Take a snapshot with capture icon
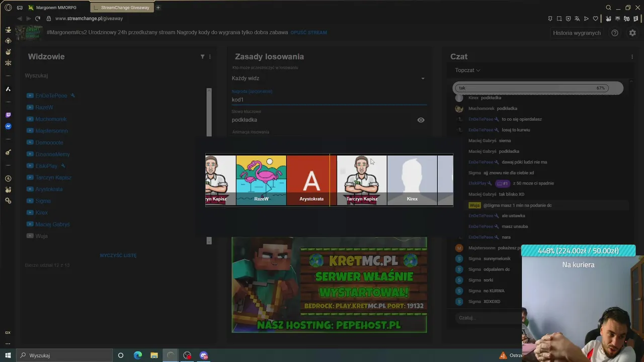 click(559, 19)
